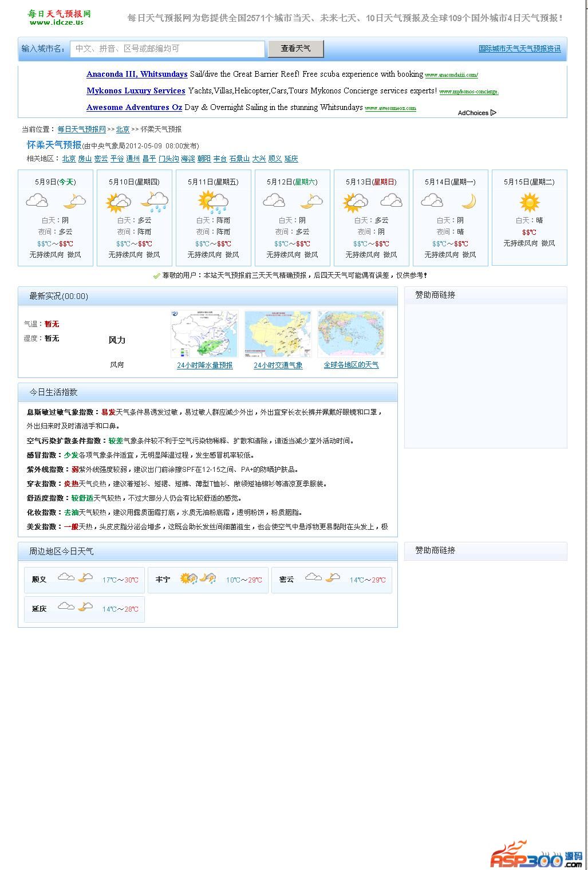Click the night icon in 密云 card

pos(333,577)
